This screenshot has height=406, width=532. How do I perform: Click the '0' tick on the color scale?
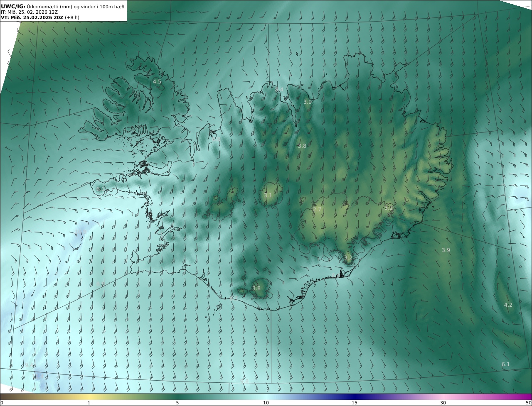(2, 403)
